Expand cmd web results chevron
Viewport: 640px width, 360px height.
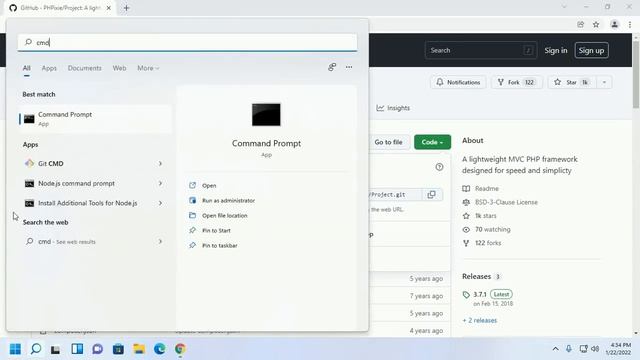point(160,242)
